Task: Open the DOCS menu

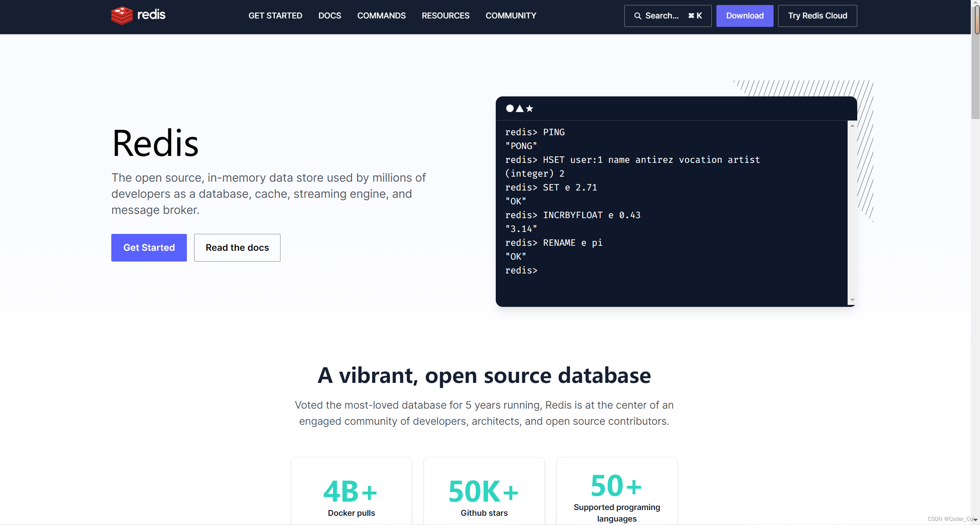Action: coord(330,16)
